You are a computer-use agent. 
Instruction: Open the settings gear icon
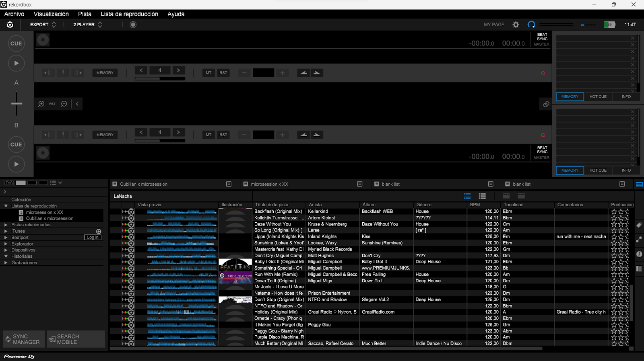516,25
